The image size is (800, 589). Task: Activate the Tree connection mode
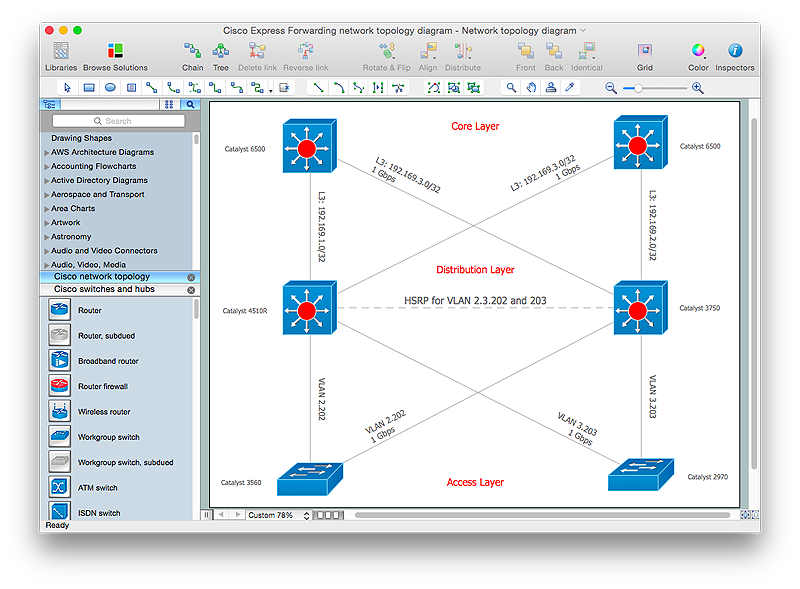pos(220,57)
